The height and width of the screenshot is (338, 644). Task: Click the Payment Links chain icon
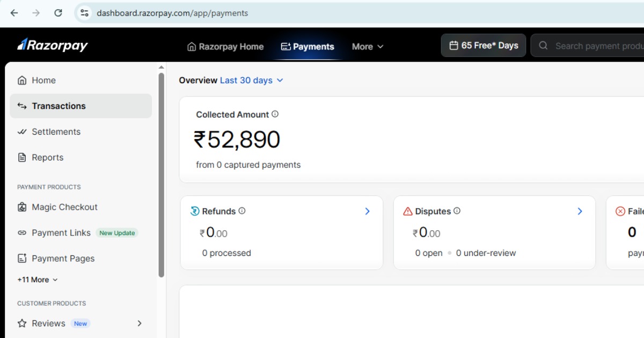click(x=22, y=233)
